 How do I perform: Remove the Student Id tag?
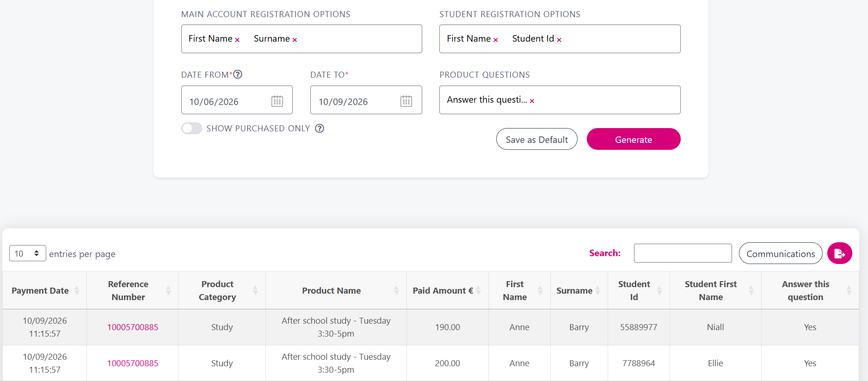point(559,40)
